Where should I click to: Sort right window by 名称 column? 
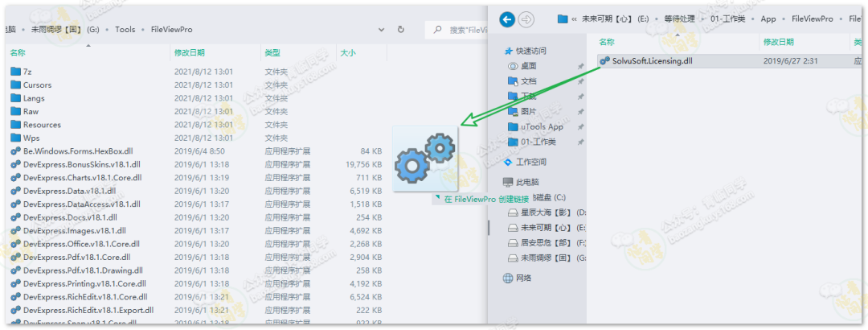(608, 42)
